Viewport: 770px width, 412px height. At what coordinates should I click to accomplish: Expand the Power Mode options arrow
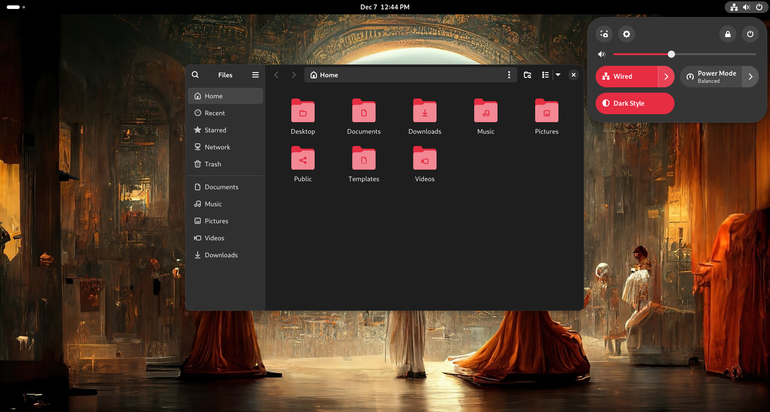pyautogui.click(x=750, y=77)
